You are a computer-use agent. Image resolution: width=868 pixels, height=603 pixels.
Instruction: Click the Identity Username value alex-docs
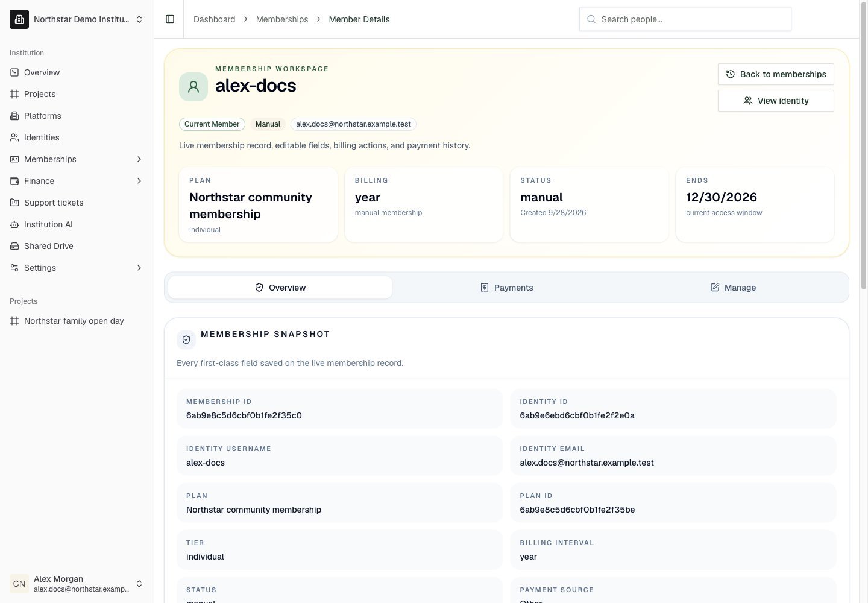(206, 463)
